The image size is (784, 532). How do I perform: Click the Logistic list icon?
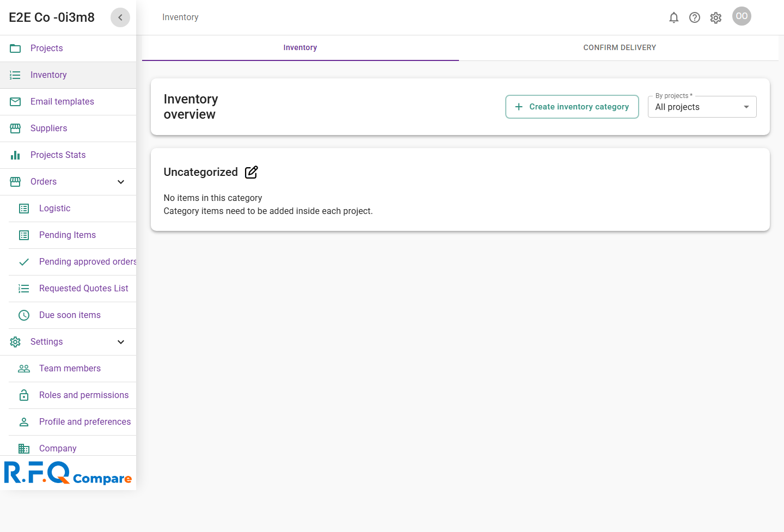(24, 209)
